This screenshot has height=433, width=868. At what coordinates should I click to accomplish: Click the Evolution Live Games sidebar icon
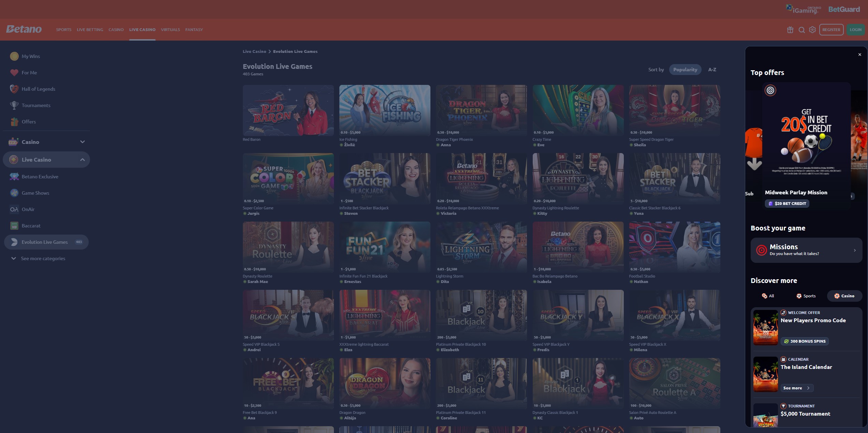[x=14, y=242]
